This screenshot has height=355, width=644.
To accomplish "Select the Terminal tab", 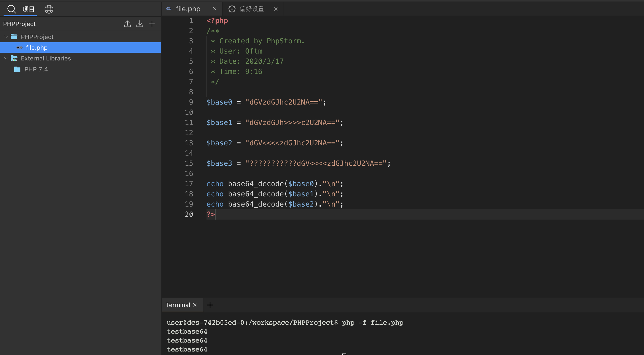I will (178, 305).
